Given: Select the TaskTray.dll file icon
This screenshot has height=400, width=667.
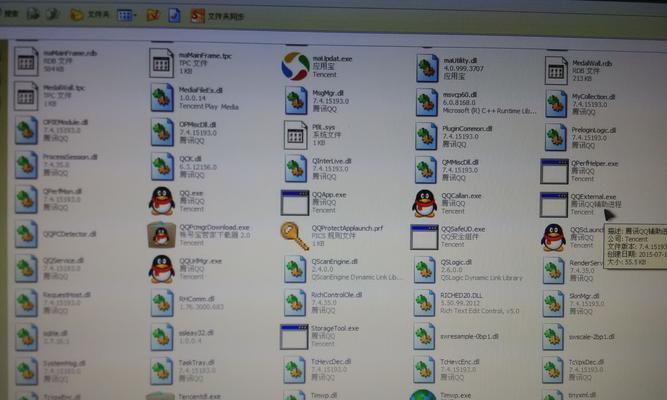Looking at the screenshot, I should pos(162,371).
